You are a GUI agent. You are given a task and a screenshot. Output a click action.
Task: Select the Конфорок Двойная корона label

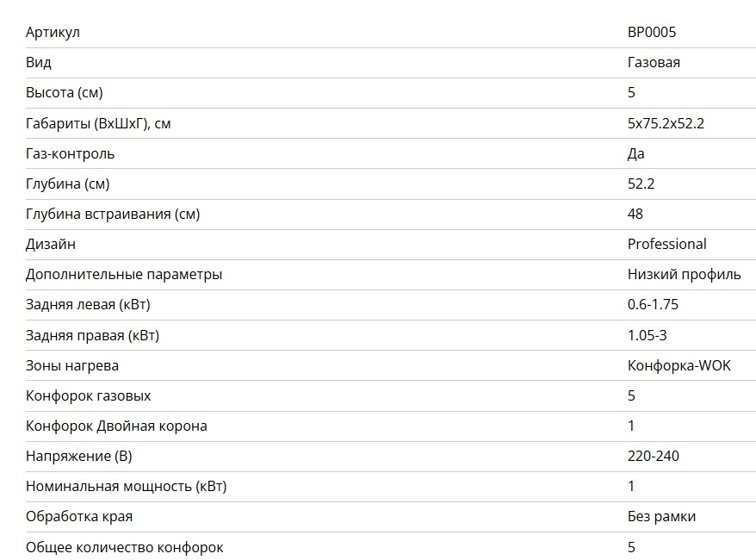click(x=116, y=426)
